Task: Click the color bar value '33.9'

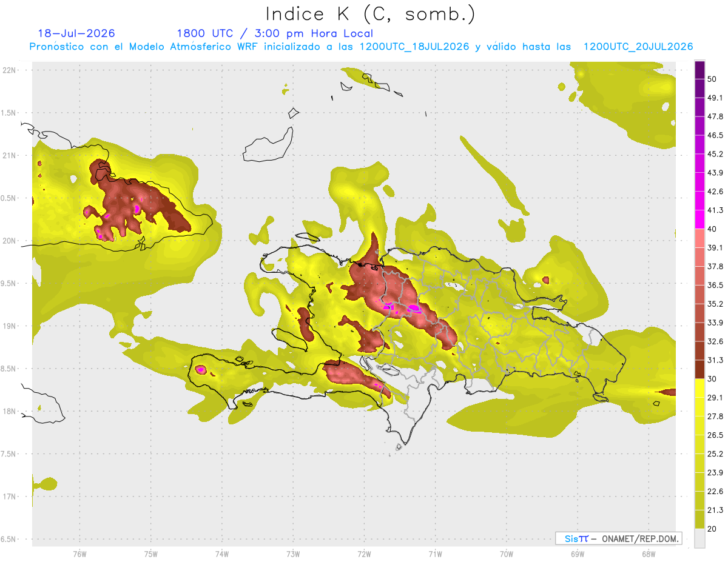Action: (x=715, y=323)
